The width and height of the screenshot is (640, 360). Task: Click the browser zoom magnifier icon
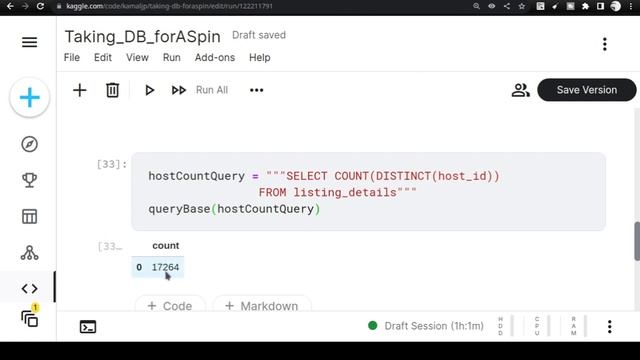tap(476, 6)
